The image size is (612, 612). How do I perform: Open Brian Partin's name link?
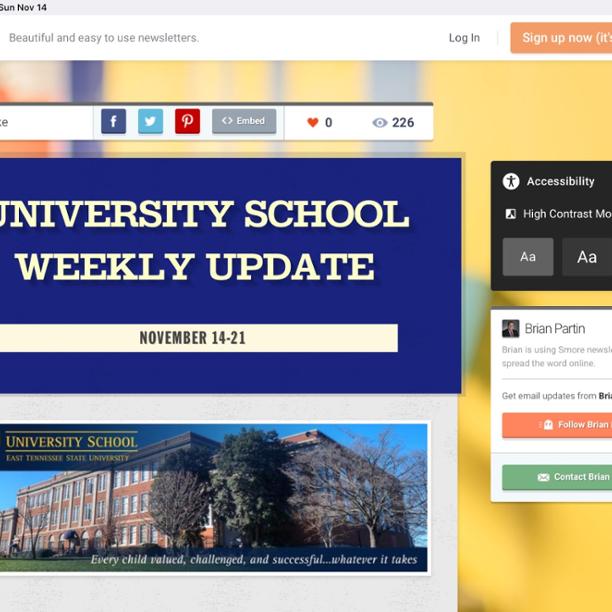(x=555, y=329)
